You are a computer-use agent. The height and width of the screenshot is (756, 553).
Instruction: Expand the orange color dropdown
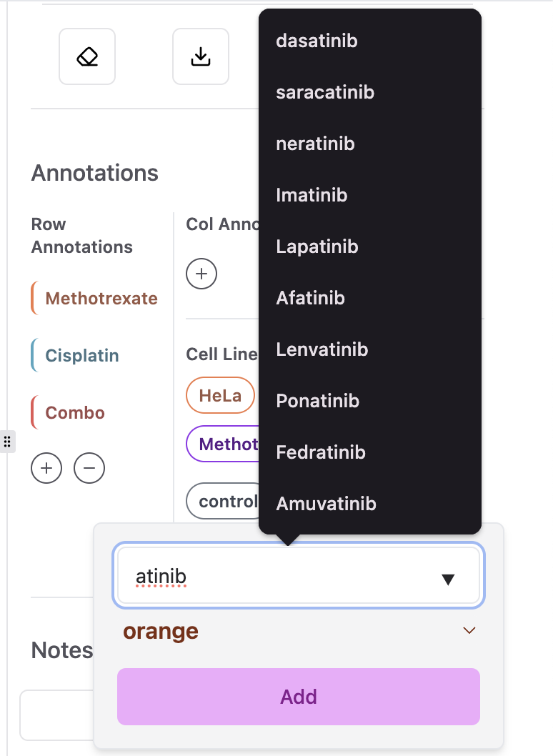(x=469, y=631)
